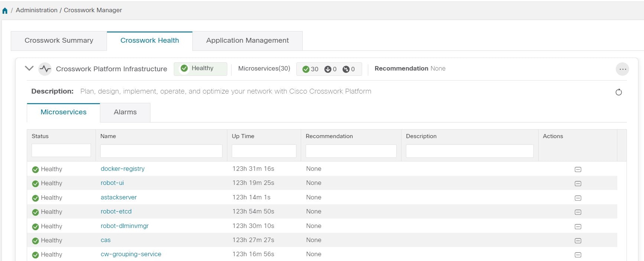
Task: Open actions menu for cw-grouping-service
Action: pyautogui.click(x=578, y=255)
